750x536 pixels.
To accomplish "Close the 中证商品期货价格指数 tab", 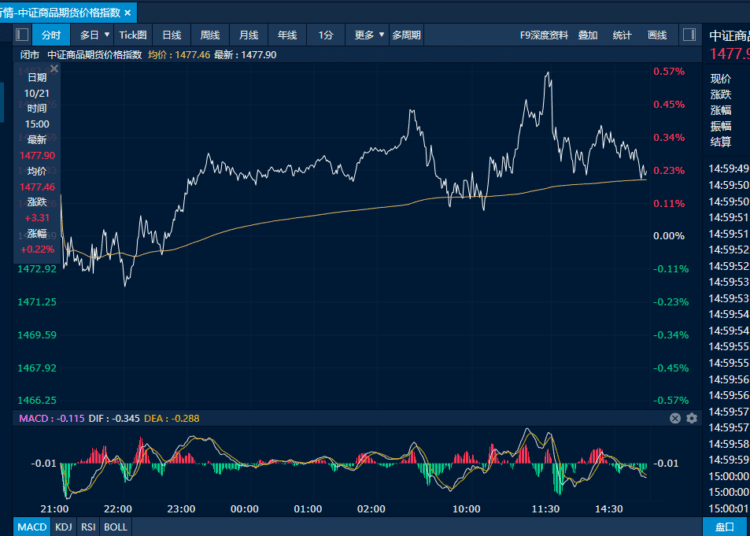I will click(x=128, y=13).
